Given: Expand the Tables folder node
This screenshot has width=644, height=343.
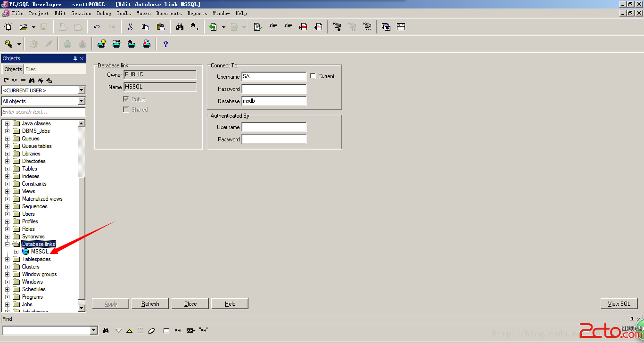Looking at the screenshot, I should [8, 169].
